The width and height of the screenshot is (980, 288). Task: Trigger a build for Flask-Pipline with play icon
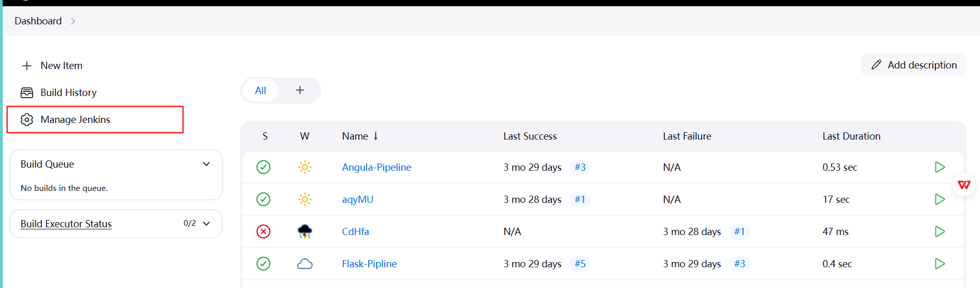pyautogui.click(x=940, y=264)
